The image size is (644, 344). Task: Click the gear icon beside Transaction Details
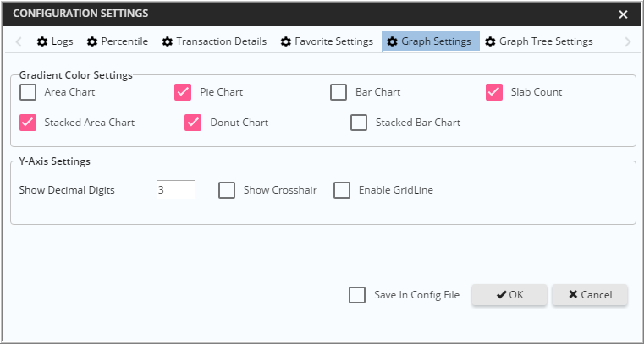[x=168, y=41]
